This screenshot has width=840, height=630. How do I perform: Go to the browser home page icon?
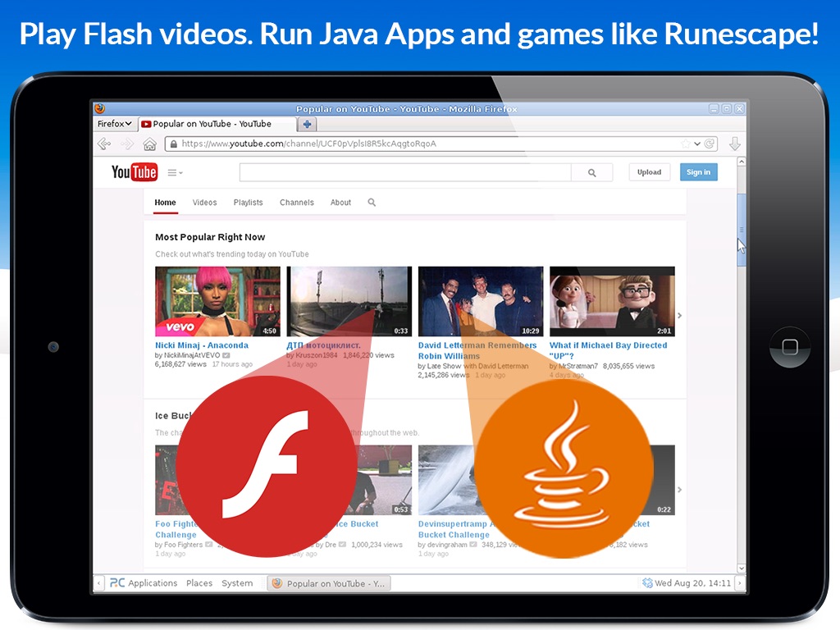click(149, 144)
